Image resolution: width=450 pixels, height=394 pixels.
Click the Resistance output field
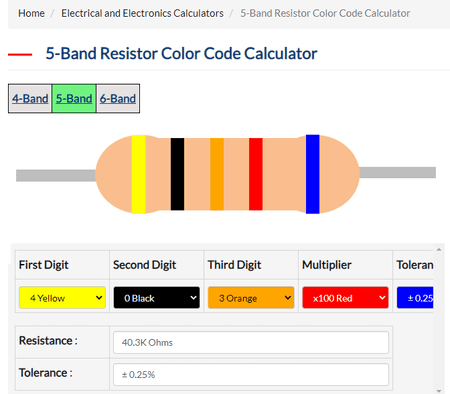point(251,342)
